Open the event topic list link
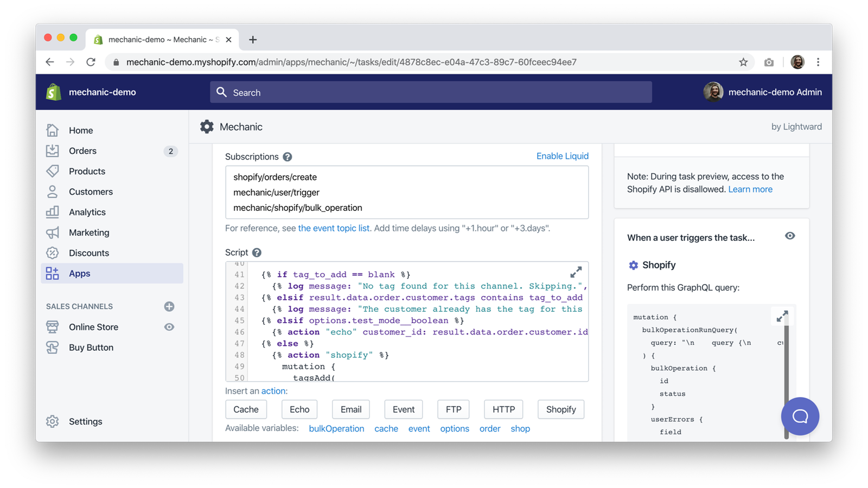The width and height of the screenshot is (868, 488). pos(334,228)
